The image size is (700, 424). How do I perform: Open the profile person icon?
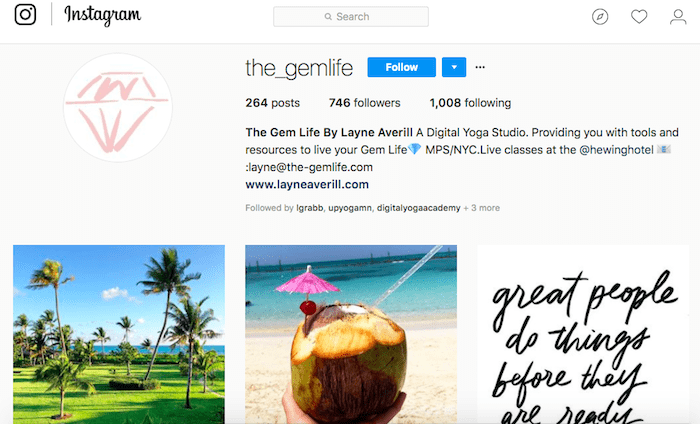[678, 17]
